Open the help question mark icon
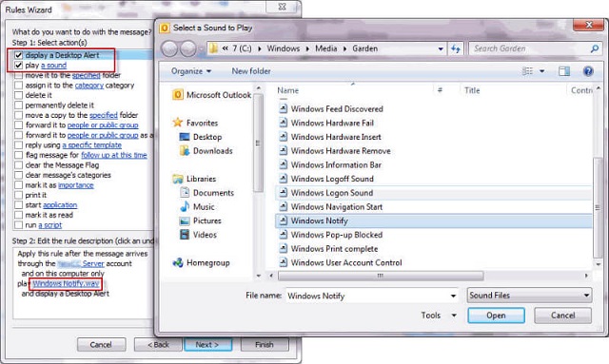The height and width of the screenshot is (364, 609). point(588,71)
